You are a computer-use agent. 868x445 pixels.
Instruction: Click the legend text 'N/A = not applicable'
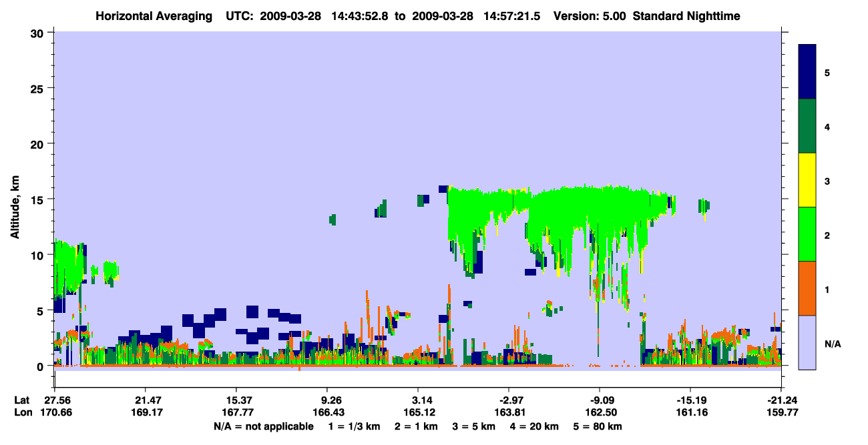coord(263,426)
